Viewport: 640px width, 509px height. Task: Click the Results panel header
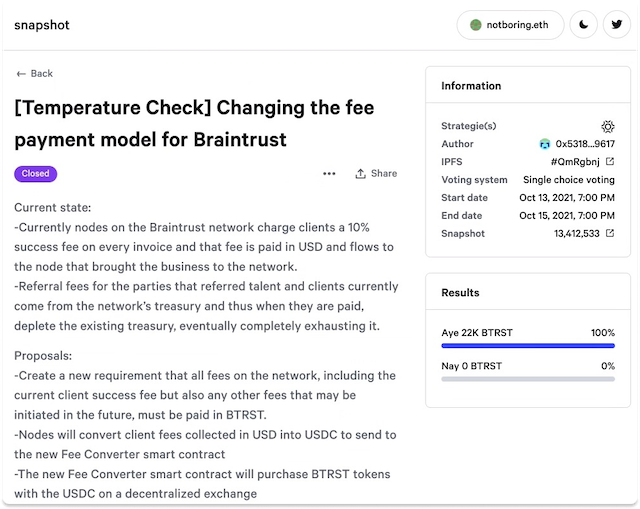528,292
